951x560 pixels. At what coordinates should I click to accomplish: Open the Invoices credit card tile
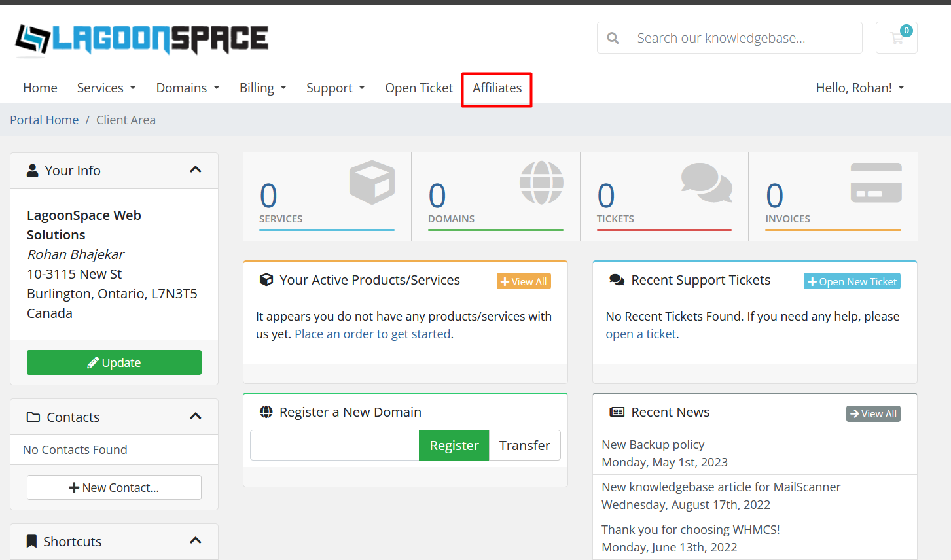[x=833, y=196]
